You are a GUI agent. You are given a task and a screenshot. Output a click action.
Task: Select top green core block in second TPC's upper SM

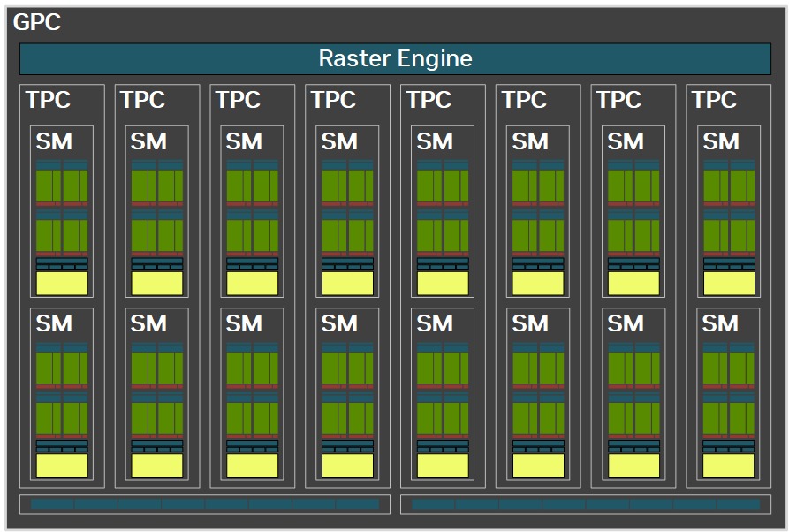click(157, 186)
